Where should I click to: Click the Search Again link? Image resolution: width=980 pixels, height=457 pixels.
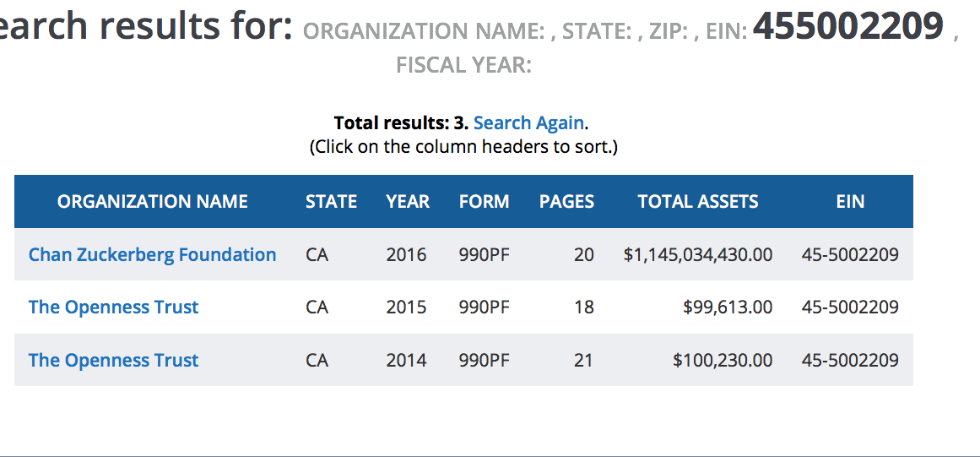528,122
